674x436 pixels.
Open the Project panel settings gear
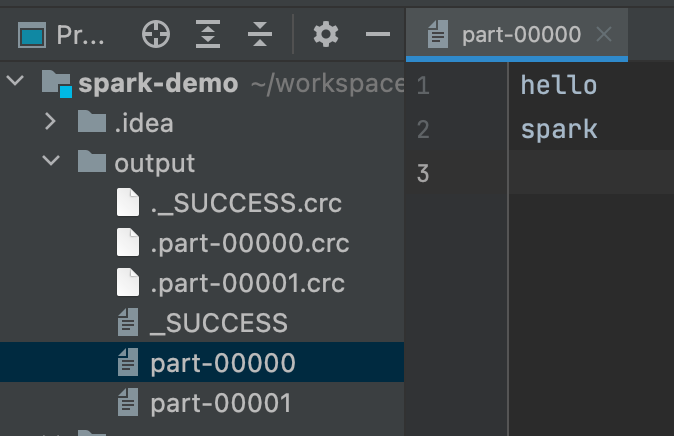click(325, 35)
